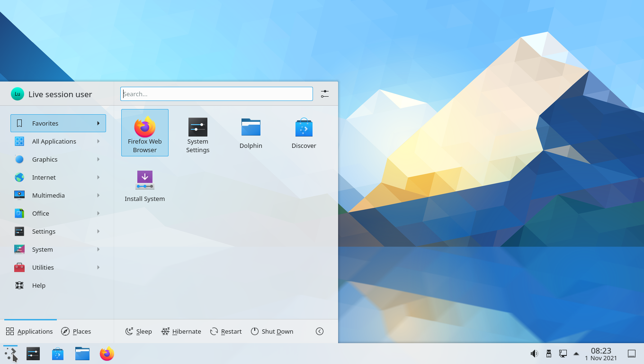
Task: Open the Graphics category
Action: tap(58, 159)
